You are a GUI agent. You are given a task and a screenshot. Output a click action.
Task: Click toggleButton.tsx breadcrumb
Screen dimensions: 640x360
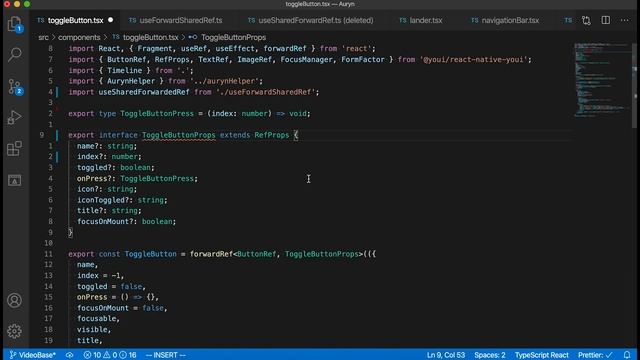(x=150, y=37)
